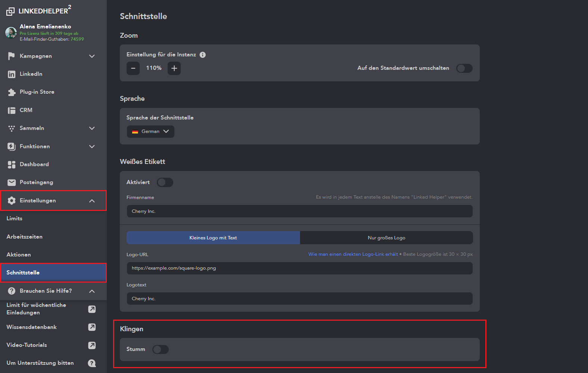Increase zoom with the plus button

click(174, 68)
